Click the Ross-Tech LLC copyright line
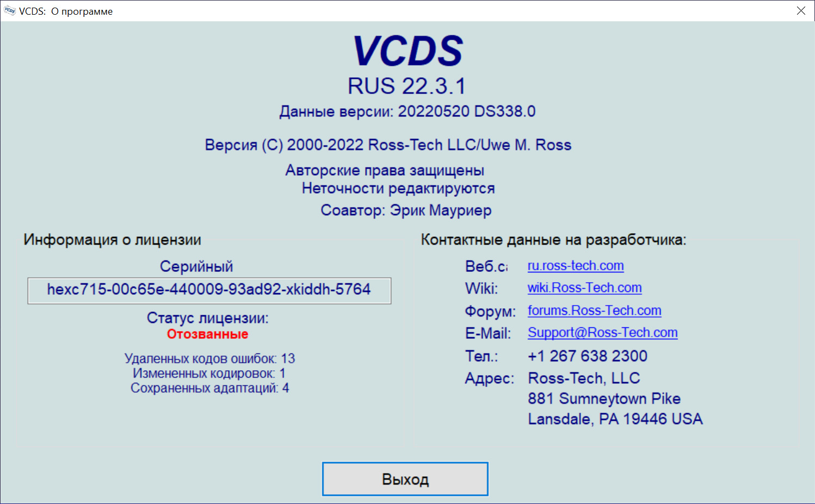The height and width of the screenshot is (504, 815). (388, 145)
